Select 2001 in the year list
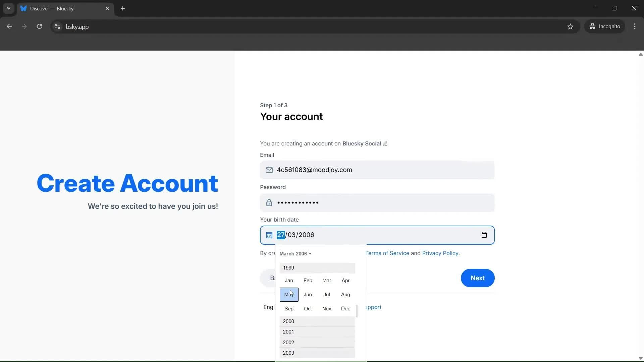Viewport: 644px width, 362px height. click(x=288, y=331)
